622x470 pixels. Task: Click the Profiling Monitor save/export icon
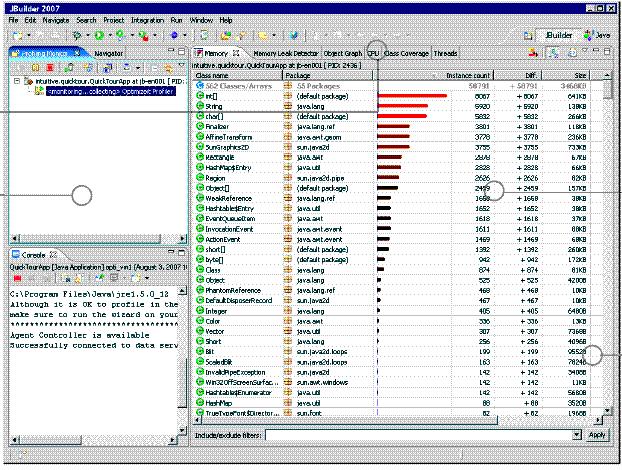click(108, 68)
